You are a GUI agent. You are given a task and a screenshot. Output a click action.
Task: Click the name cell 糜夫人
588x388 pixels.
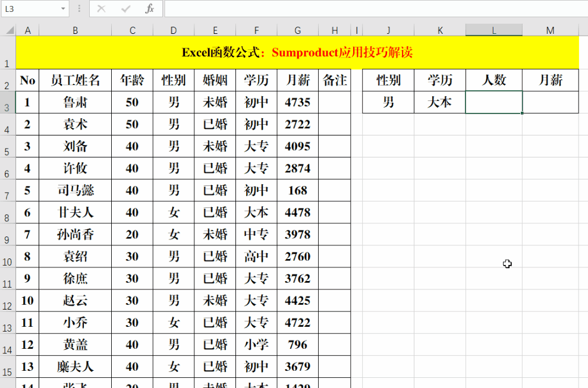[x=76, y=367]
